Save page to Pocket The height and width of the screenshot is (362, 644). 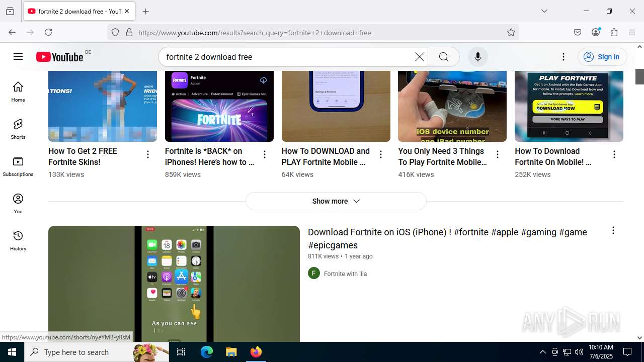[578, 32]
